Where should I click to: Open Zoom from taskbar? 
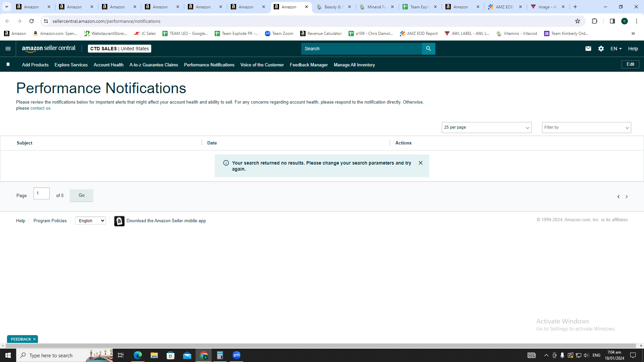(236, 355)
